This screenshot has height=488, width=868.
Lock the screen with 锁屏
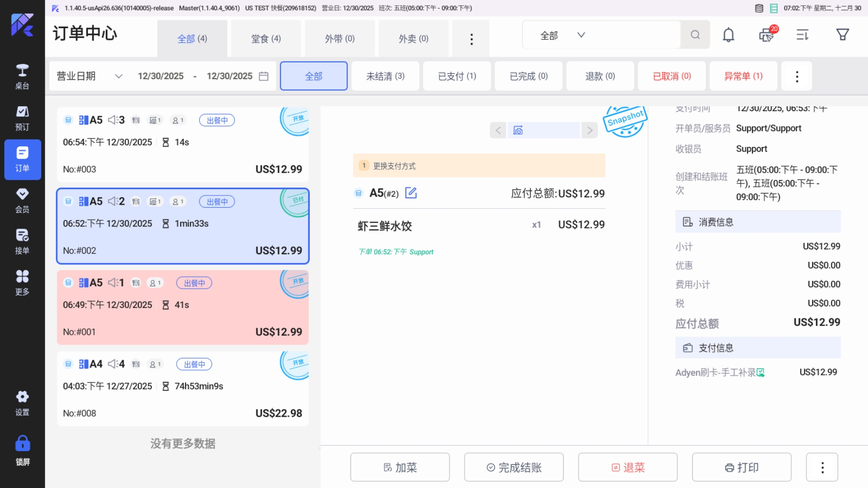pyautogui.click(x=22, y=451)
